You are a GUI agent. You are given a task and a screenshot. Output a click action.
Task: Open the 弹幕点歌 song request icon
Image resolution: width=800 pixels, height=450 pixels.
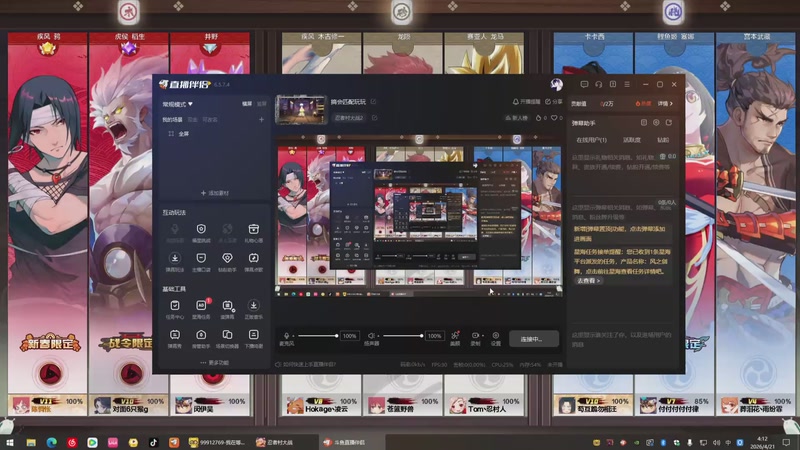(253, 258)
